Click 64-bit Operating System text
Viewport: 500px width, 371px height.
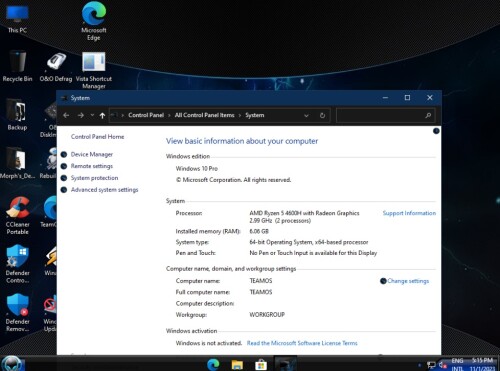click(x=309, y=242)
